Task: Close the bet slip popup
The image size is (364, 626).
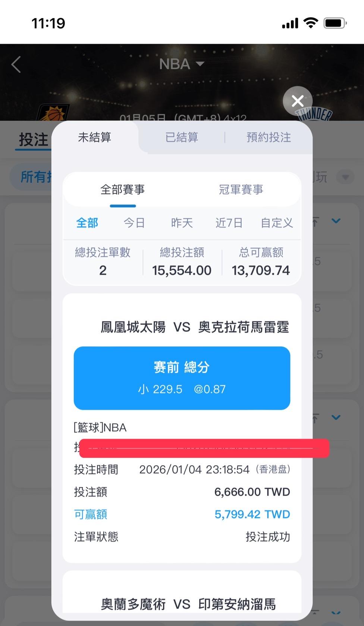Action: (x=297, y=101)
